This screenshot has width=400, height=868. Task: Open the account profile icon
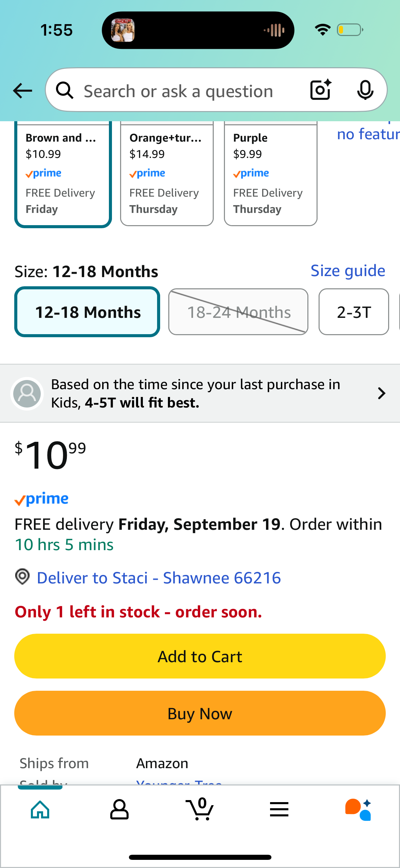[119, 810]
